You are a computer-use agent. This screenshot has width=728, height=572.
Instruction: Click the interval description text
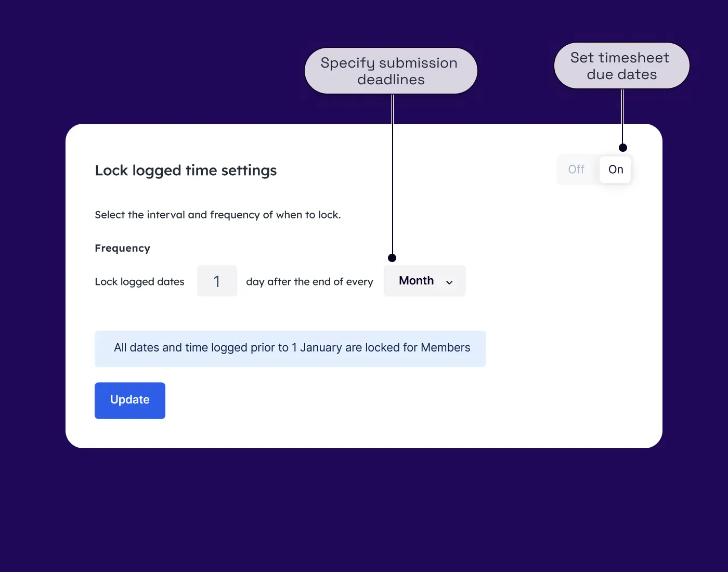tap(309, 281)
